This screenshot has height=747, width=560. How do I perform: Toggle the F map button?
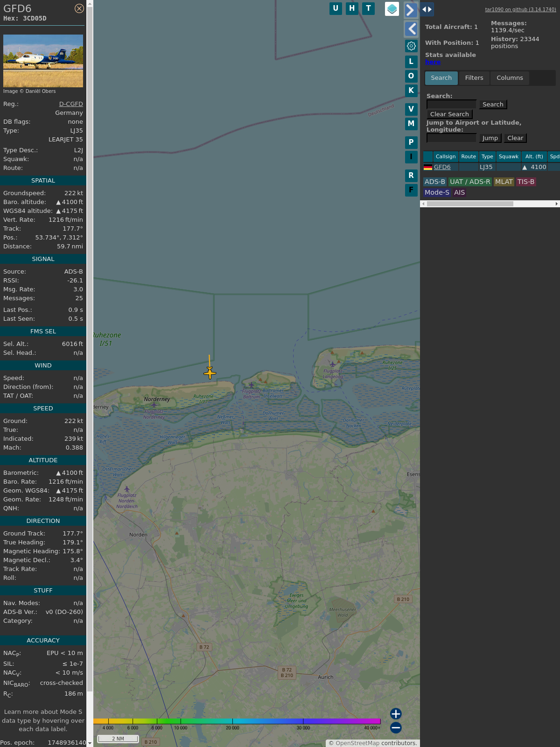coord(411,190)
